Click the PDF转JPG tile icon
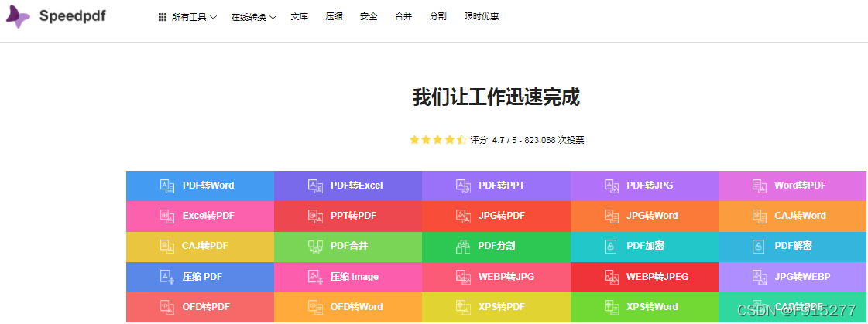Viewport: 868px width, 324px height. coord(612,186)
